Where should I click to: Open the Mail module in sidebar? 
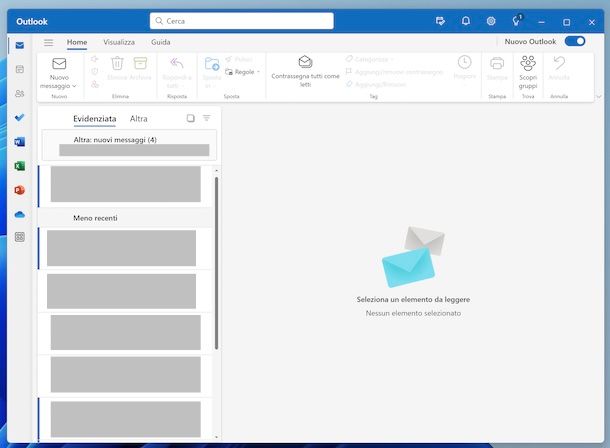click(19, 46)
